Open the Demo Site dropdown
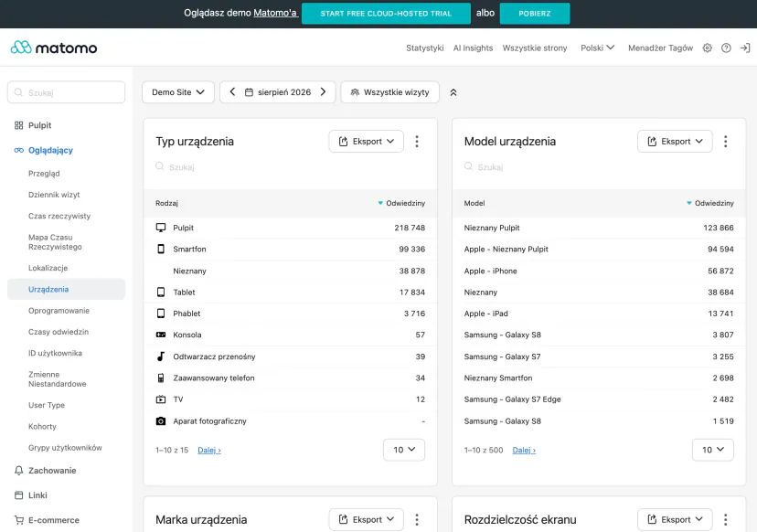Viewport: 757px width, 532px height. pos(178,91)
